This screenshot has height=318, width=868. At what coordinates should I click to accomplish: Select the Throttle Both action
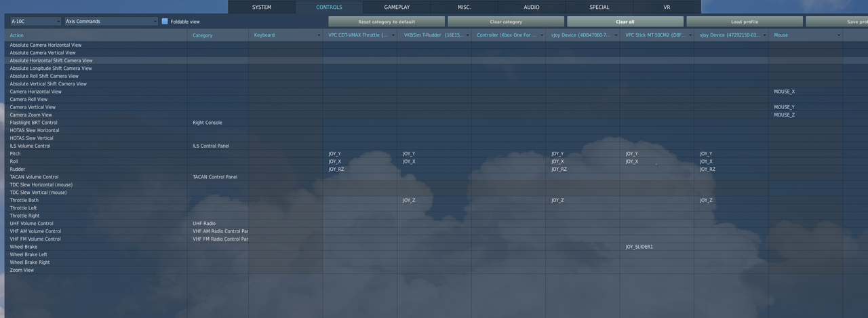pyautogui.click(x=24, y=200)
